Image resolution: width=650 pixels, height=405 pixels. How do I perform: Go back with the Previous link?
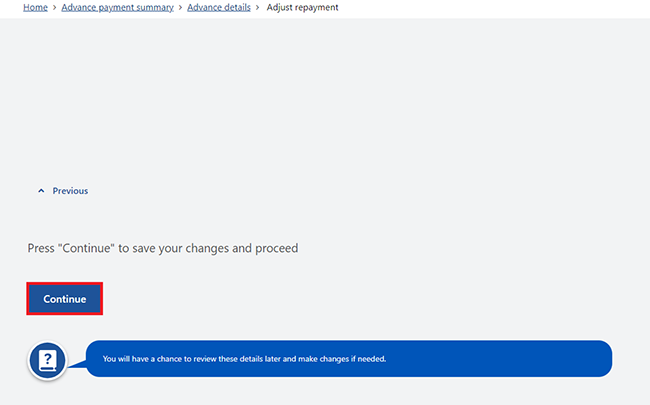[x=70, y=191]
